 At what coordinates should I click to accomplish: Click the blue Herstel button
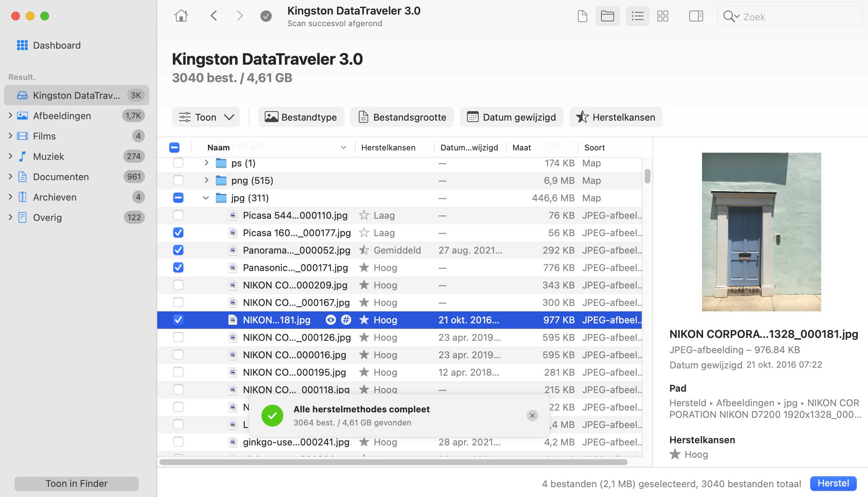[833, 483]
